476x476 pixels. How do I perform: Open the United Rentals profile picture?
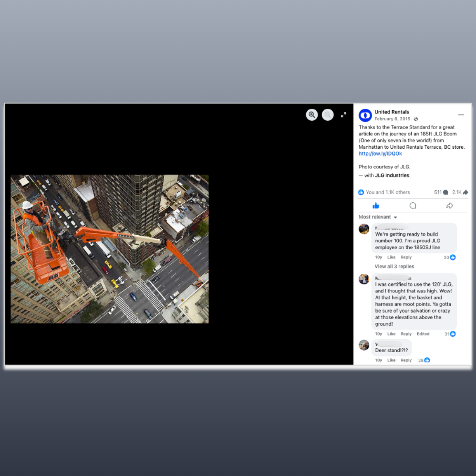365,115
